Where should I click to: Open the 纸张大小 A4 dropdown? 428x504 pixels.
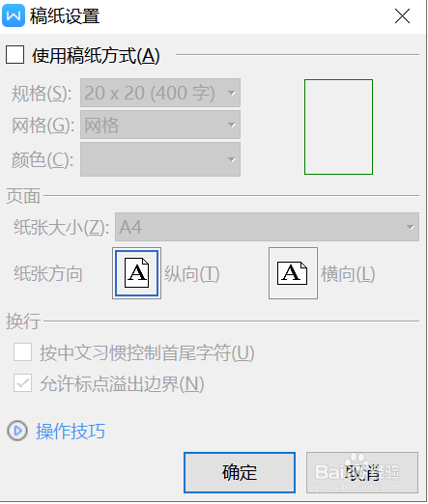(268, 227)
